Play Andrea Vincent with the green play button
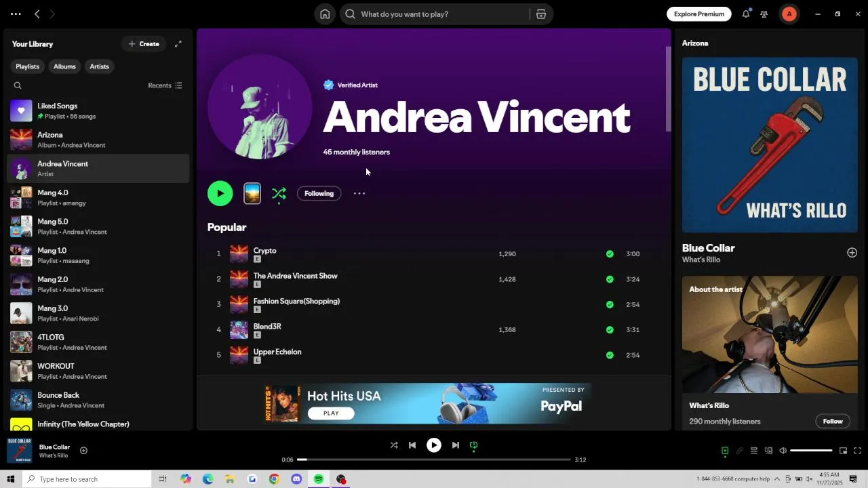Image resolution: width=868 pixels, height=488 pixels. click(x=220, y=193)
